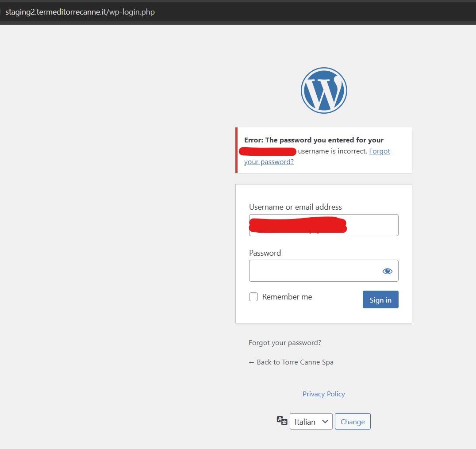Screen dimensions: 476x449
Task: Click the Change language button
Action: point(353,422)
